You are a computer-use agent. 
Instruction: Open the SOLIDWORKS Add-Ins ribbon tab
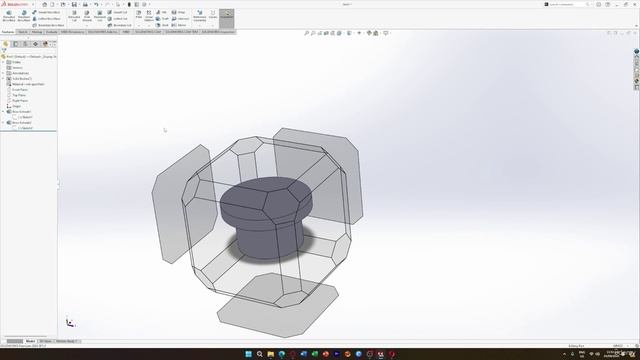click(x=103, y=32)
